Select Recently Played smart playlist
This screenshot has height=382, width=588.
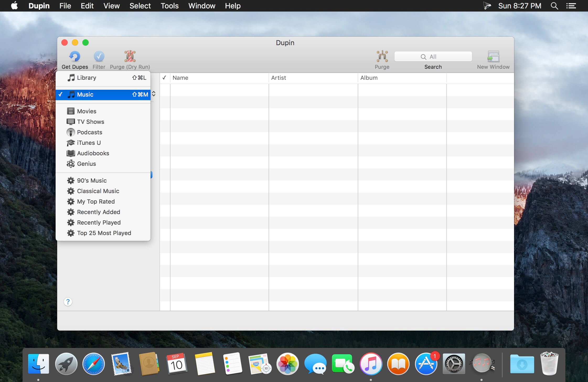(x=103, y=222)
